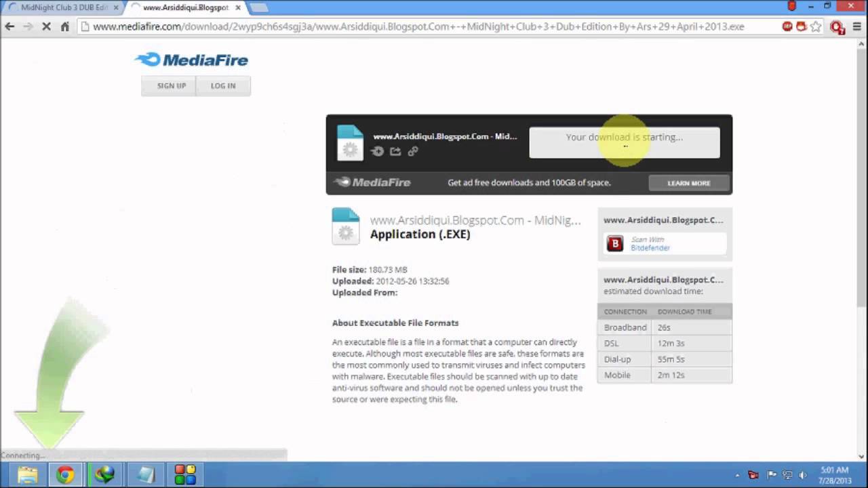
Task: Click the DOWNLOAD TIME column header
Action: pyautogui.click(x=684, y=312)
